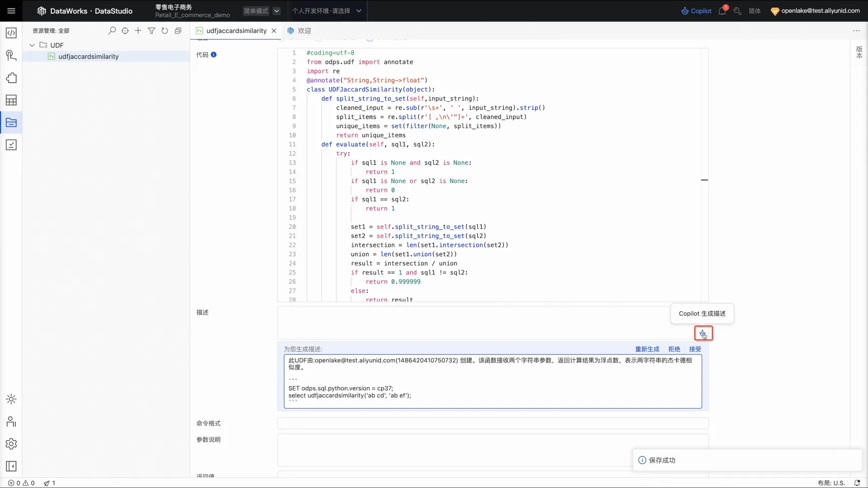868x488 pixels.
Task: Click 重新生成 to regenerate description
Action: point(647,349)
